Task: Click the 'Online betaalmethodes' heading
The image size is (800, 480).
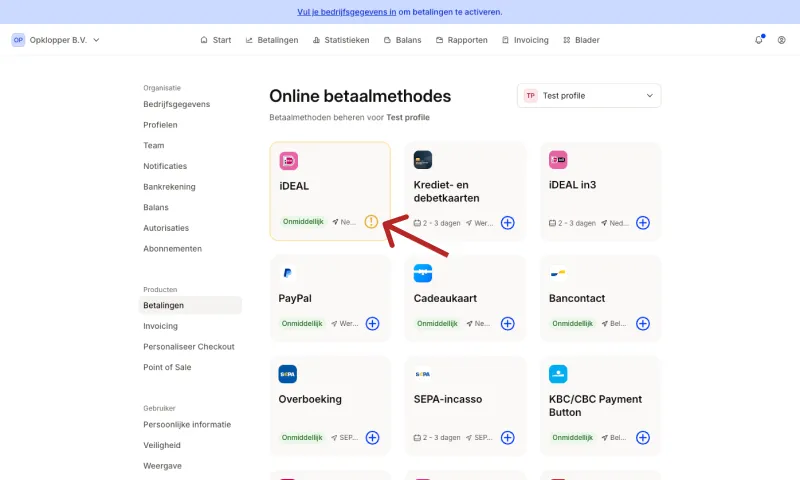Action: pyautogui.click(x=360, y=96)
